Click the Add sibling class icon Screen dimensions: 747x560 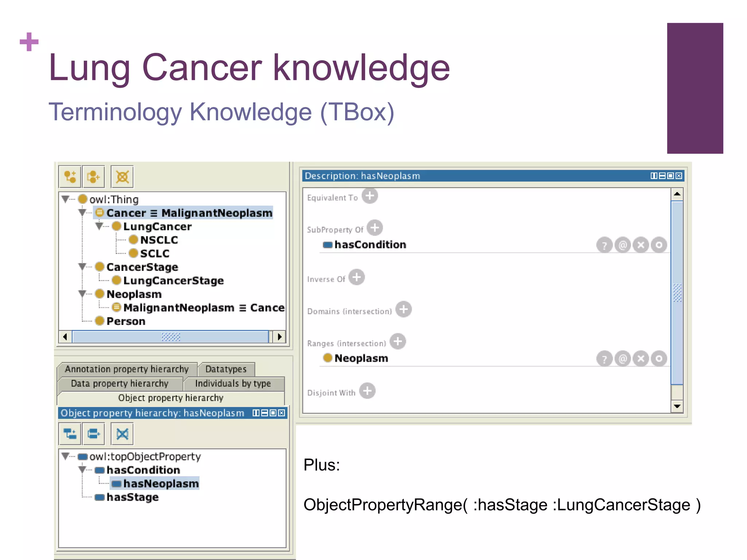94,177
